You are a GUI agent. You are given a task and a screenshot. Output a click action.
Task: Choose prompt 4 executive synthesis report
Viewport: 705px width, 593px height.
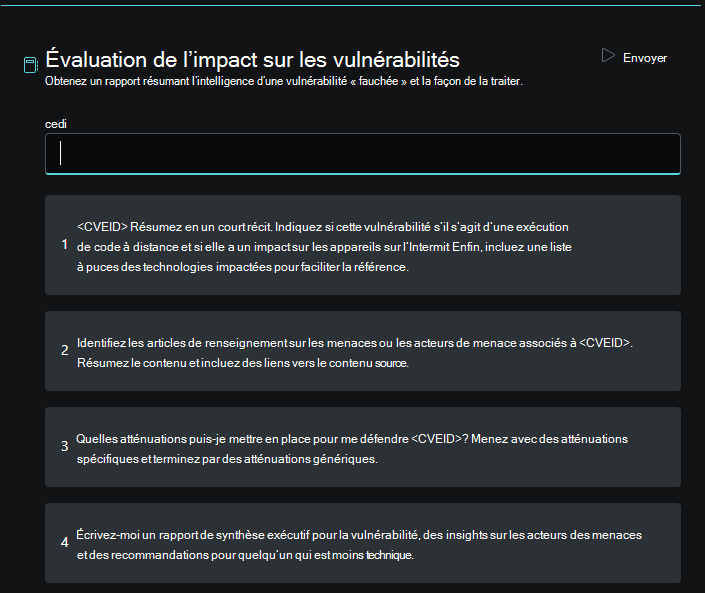pos(362,543)
